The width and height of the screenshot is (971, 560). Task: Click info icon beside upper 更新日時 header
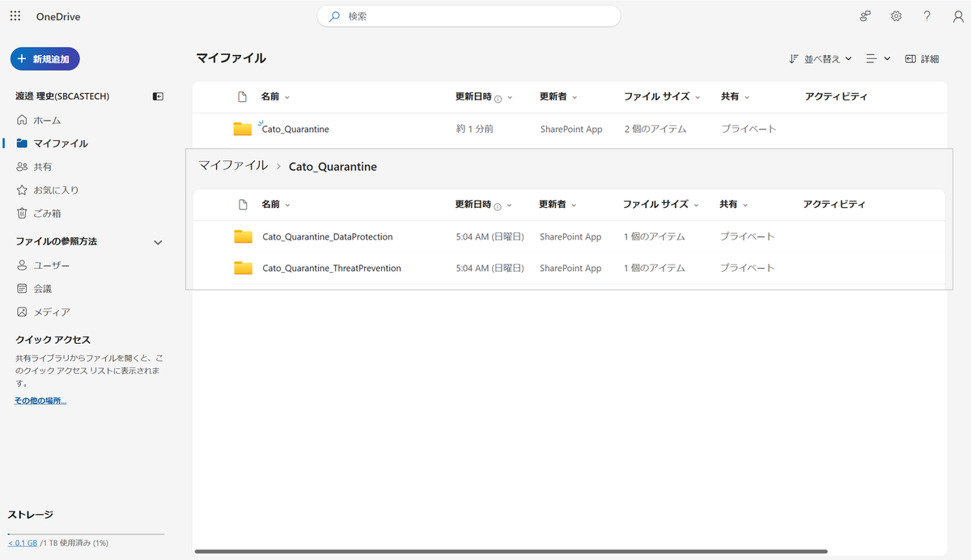[x=498, y=98]
